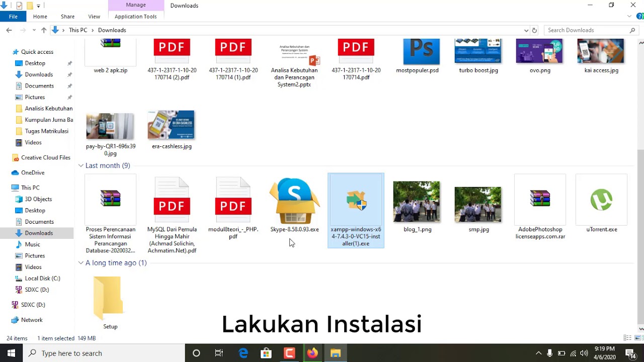Open Customize Quick Access Toolbar dropdown
The width and height of the screenshot is (644, 362).
(x=39, y=6)
